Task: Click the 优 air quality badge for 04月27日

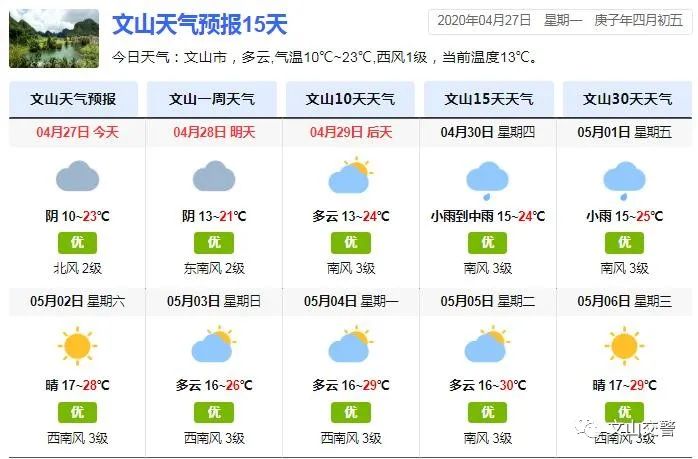Action: [77, 243]
